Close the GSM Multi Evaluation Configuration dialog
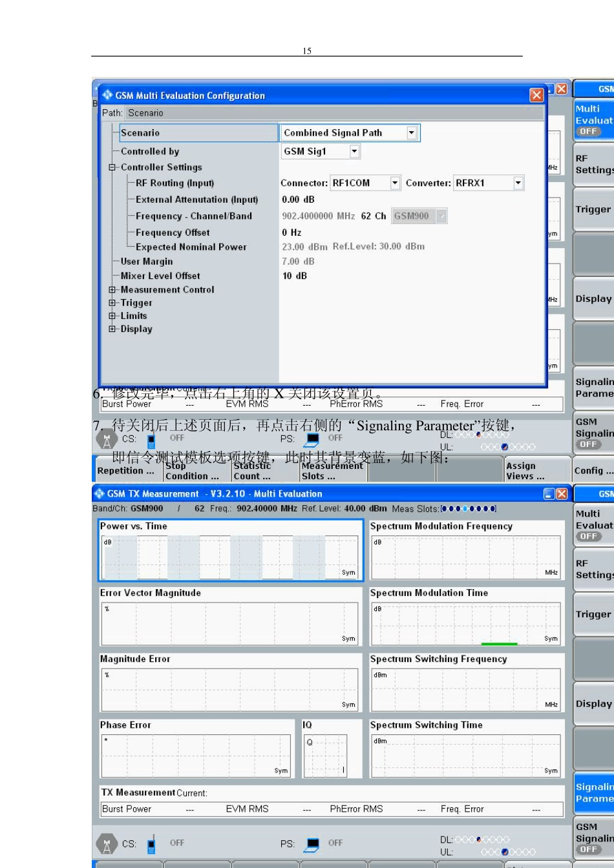The height and width of the screenshot is (868, 614). pos(536,95)
